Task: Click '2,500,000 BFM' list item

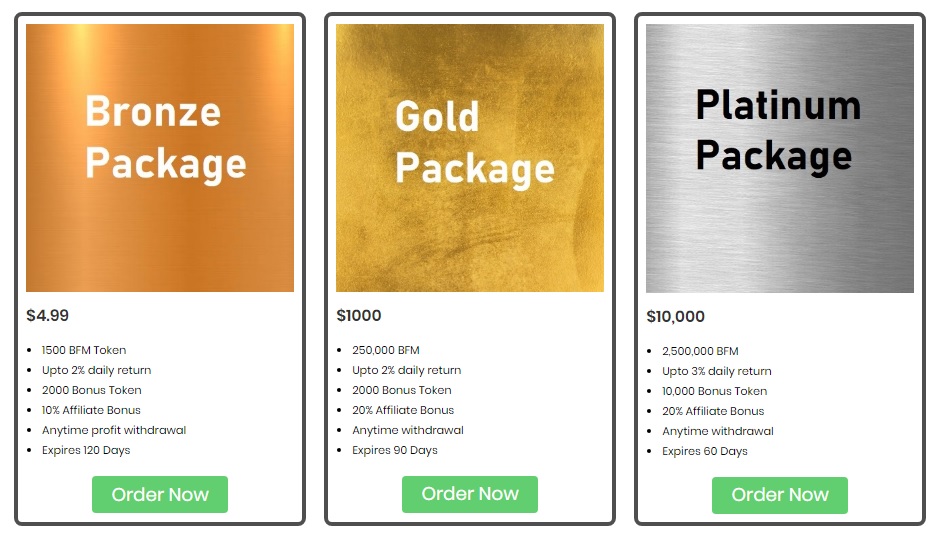Action: tap(700, 351)
